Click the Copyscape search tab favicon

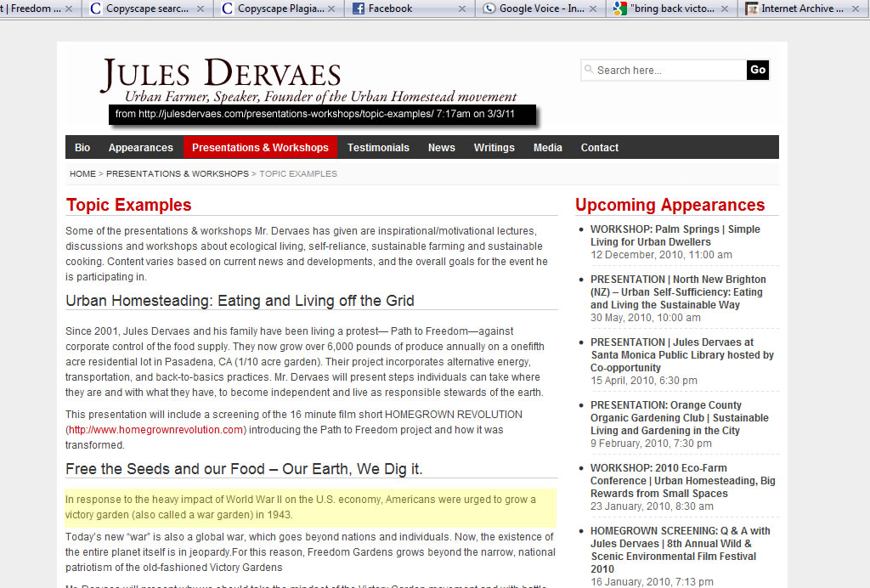click(95, 8)
